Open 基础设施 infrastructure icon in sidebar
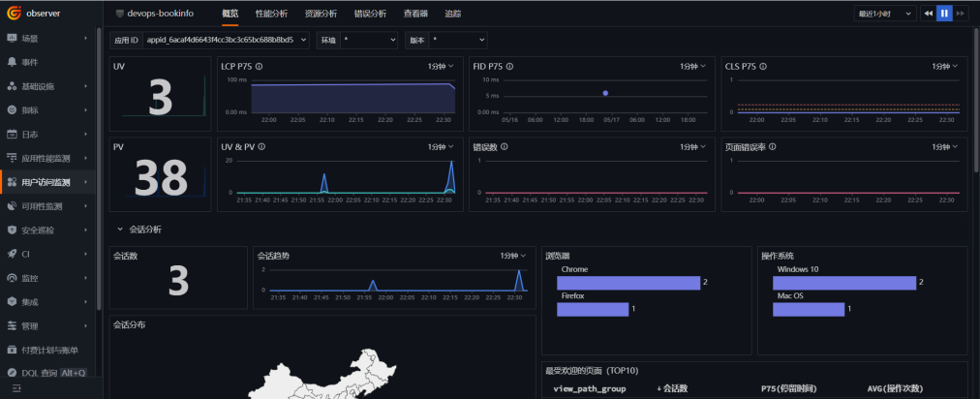This screenshot has height=399, width=980. (12, 86)
